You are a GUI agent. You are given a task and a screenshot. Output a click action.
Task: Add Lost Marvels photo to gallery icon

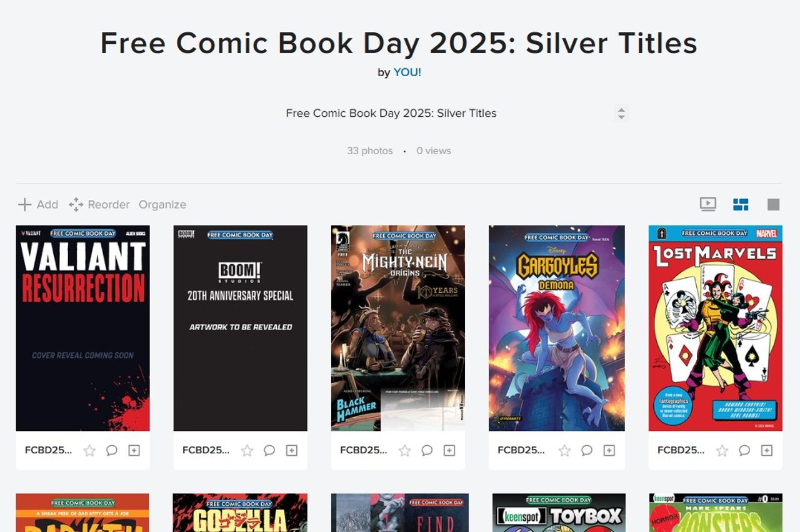[x=767, y=450]
